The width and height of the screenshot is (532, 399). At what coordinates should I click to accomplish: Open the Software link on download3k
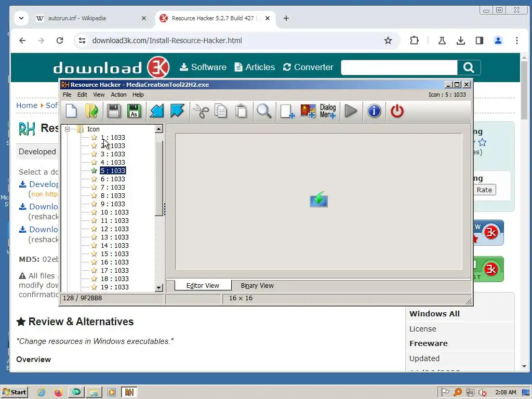coord(203,67)
